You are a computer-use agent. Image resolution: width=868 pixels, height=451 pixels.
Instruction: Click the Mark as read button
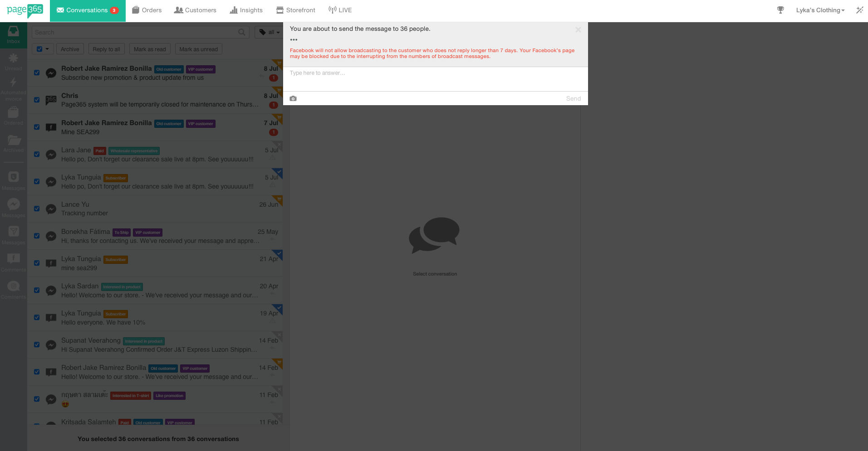pyautogui.click(x=150, y=49)
